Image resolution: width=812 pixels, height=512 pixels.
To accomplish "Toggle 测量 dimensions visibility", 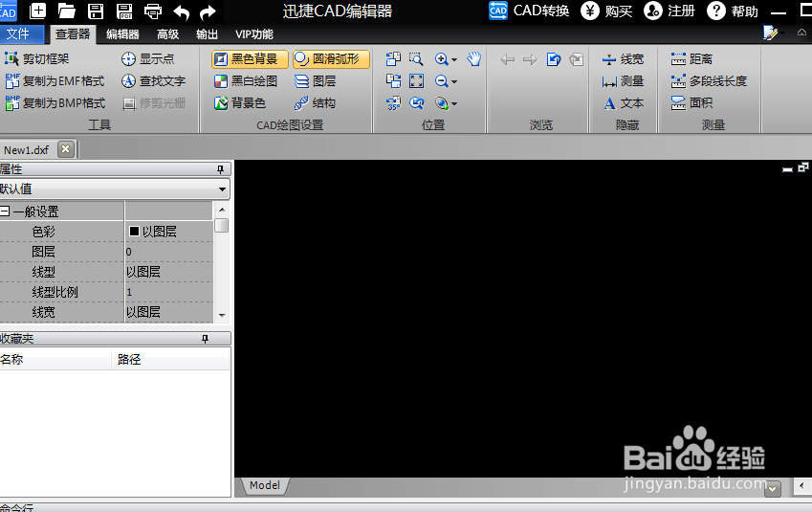I will click(623, 81).
